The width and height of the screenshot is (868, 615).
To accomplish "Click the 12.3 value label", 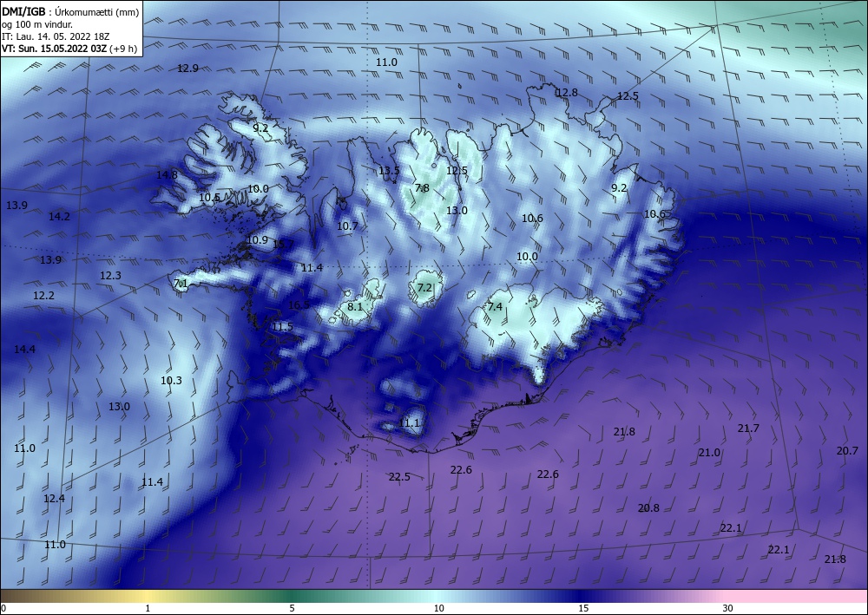I will click(111, 276).
